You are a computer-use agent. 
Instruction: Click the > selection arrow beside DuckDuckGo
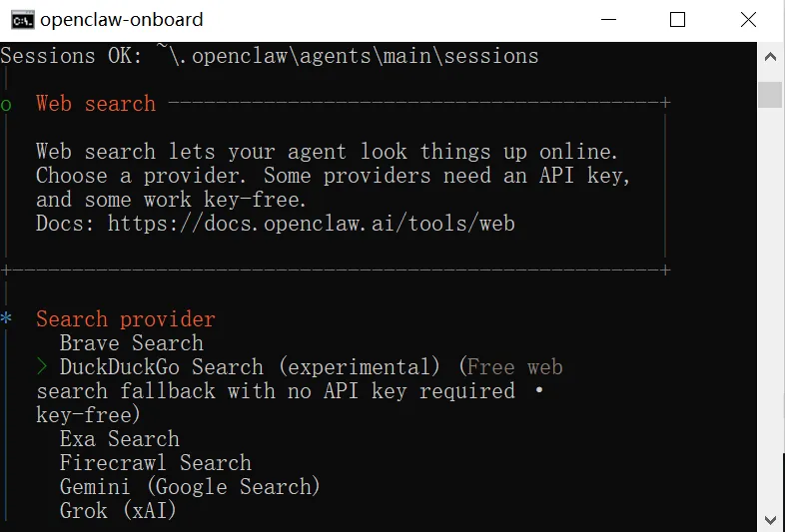pyautogui.click(x=42, y=367)
